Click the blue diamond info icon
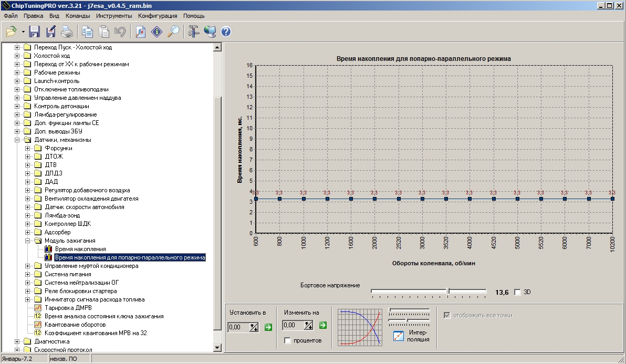 156,32
